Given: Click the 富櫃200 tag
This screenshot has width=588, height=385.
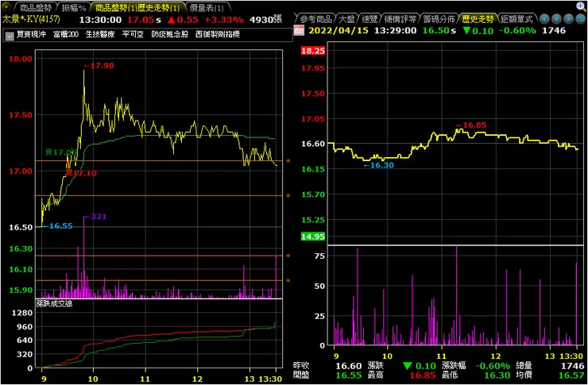Looking at the screenshot, I should (x=66, y=35).
